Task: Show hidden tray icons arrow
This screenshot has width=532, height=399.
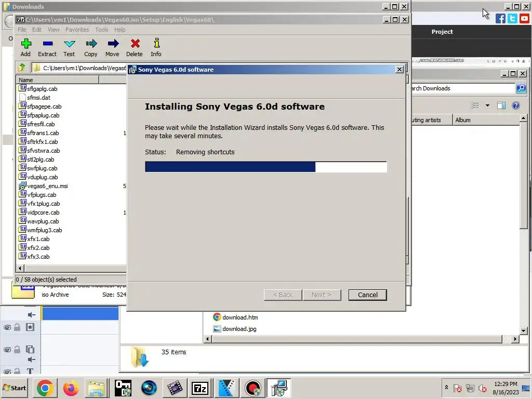Action: 446,387
